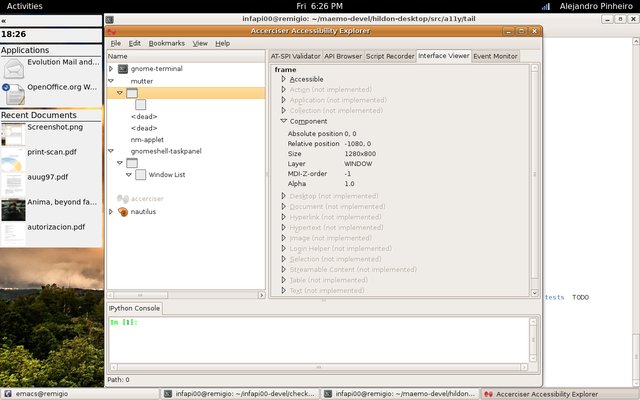This screenshot has height=400, width=640.
Task: Open the View menu
Action: click(200, 43)
